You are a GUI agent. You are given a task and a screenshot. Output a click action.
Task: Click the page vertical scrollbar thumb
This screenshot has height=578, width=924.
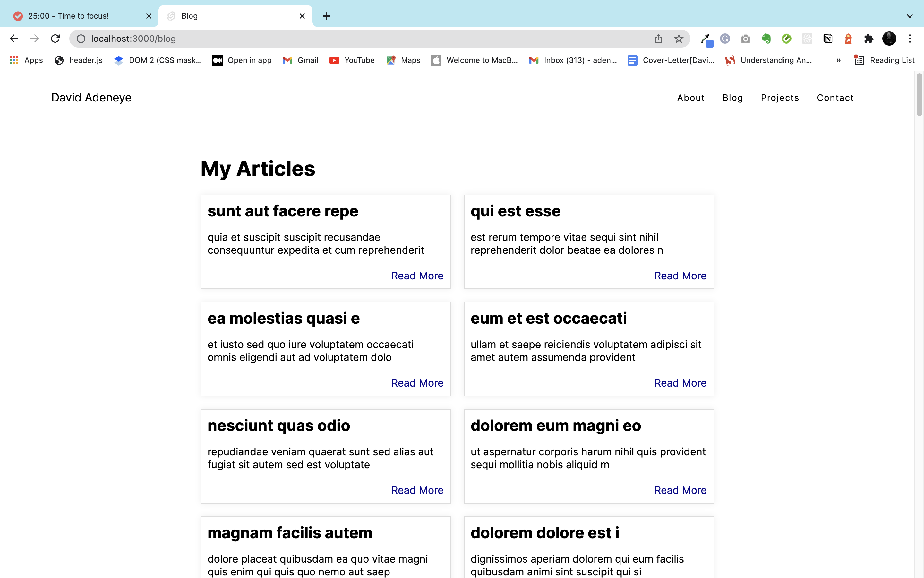pyautogui.click(x=919, y=94)
